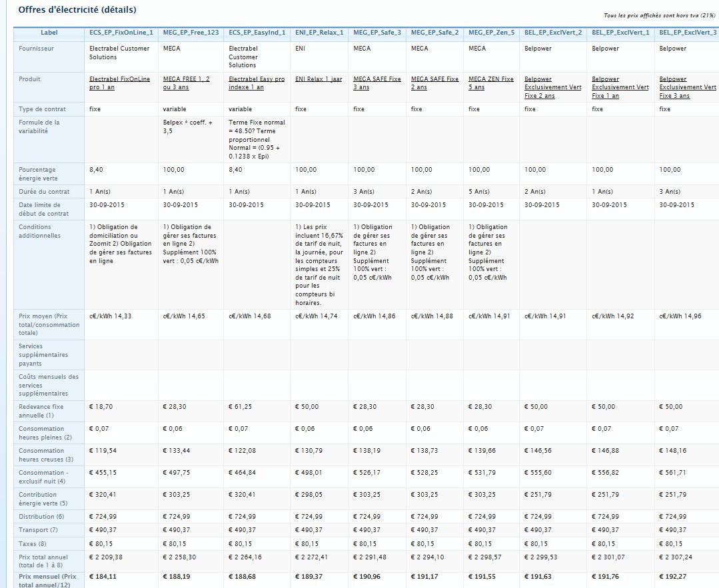Open the Electrabel Easy pro indexe 1 an link
719x588 pixels.
point(257,83)
